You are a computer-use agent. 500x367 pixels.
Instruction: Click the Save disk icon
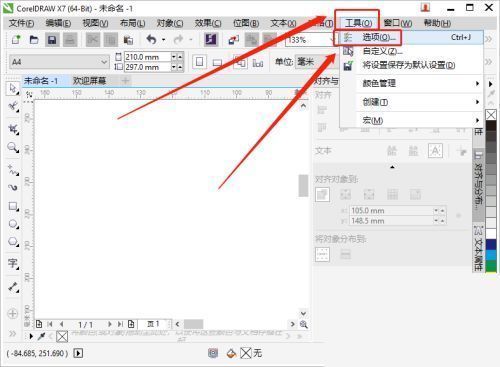tap(52, 40)
